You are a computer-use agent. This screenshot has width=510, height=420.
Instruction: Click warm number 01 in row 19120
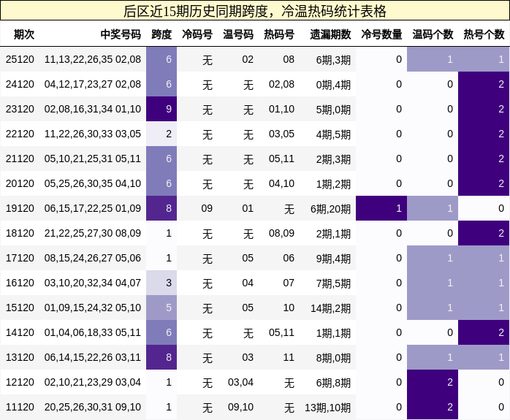(x=248, y=208)
